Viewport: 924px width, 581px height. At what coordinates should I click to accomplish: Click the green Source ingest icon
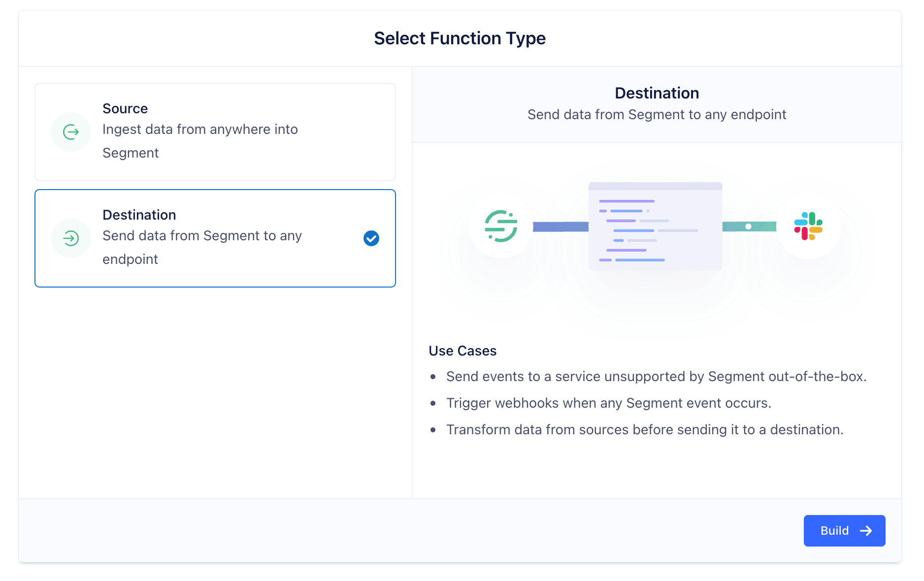point(71,131)
